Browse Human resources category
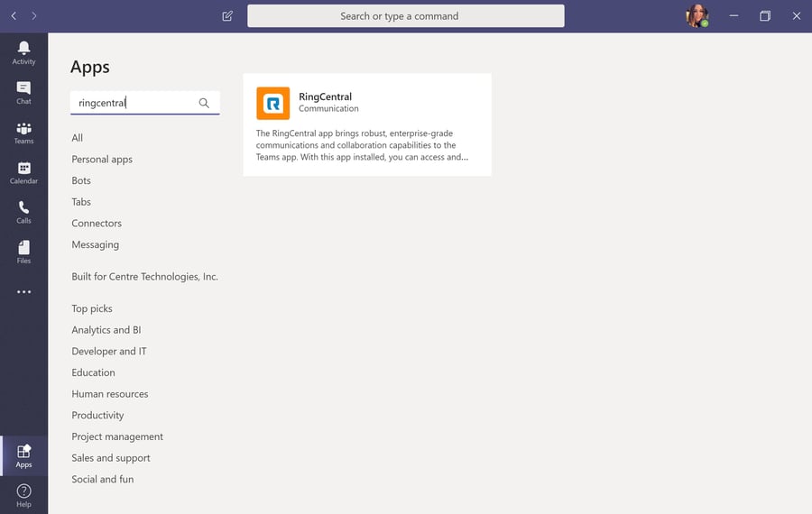This screenshot has height=514, width=812. (110, 394)
